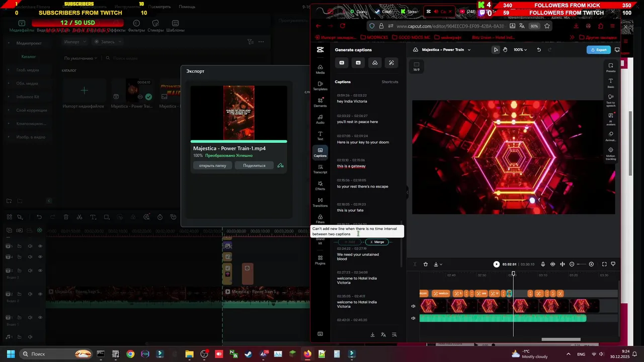Open the Windows Start menu
The width and height of the screenshot is (644, 362).
(x=11, y=354)
